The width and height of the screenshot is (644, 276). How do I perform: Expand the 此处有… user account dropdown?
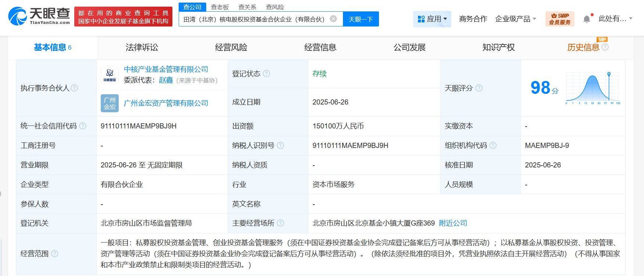[x=616, y=19]
